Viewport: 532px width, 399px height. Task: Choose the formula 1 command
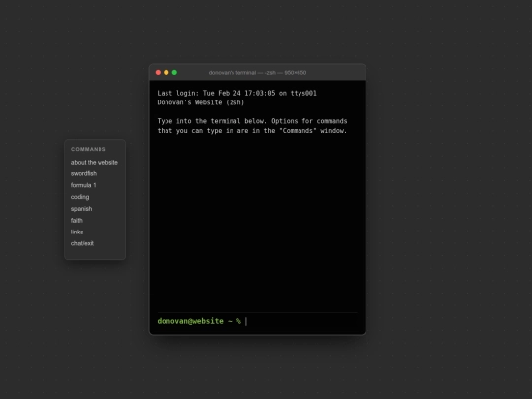83,185
